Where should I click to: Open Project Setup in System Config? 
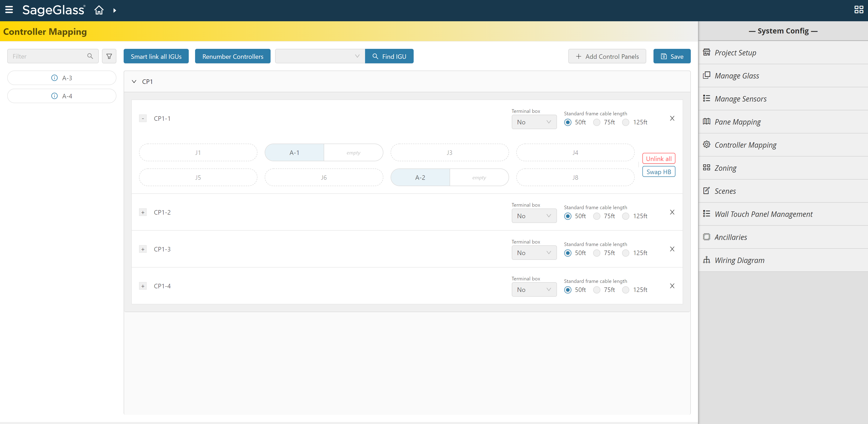(x=783, y=53)
